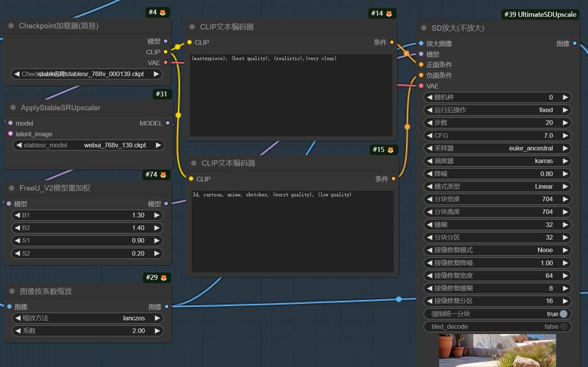Image resolution: width=588 pixels, height=367 pixels.
Task: Click the MODEL output port on ApplyStableSRUpscaler
Action: pos(168,123)
